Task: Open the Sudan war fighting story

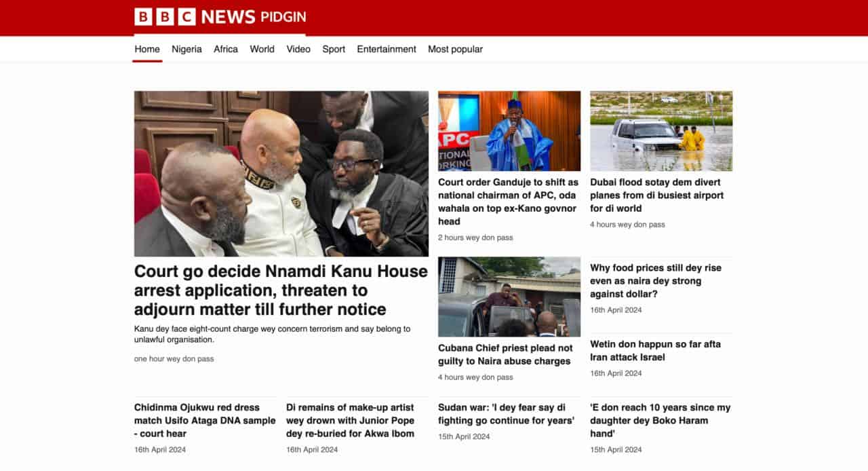Action: pos(506,414)
